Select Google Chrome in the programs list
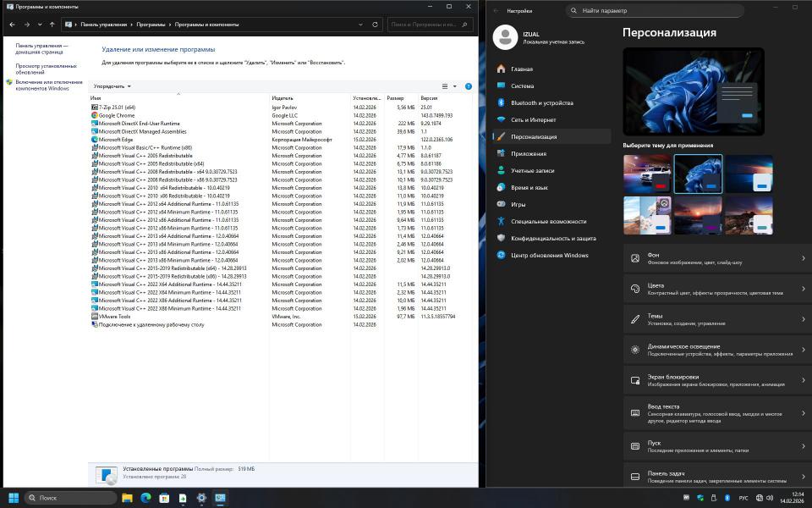Image resolution: width=812 pixels, height=508 pixels. (116, 115)
